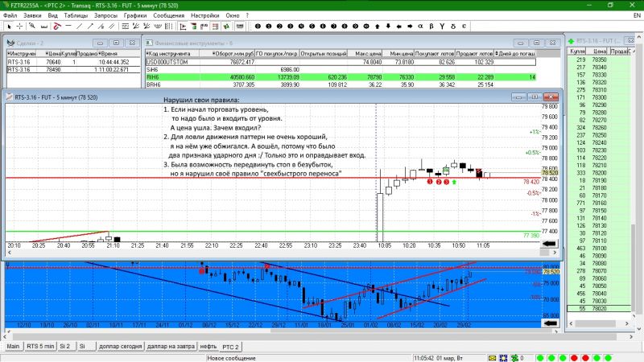Insert marker number 0 circle
Image resolution: width=644 pixels, height=362 pixels.
point(258,27)
